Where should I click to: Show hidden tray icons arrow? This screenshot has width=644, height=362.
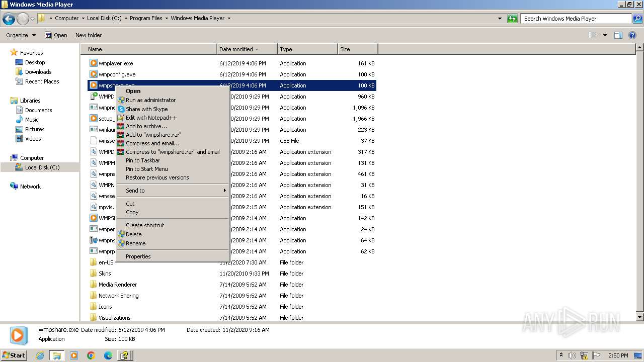click(x=561, y=355)
